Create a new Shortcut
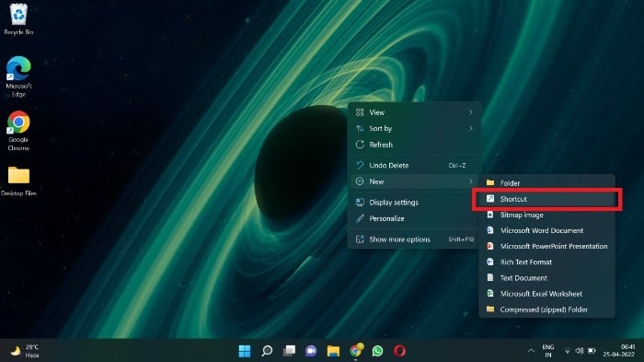 point(546,199)
